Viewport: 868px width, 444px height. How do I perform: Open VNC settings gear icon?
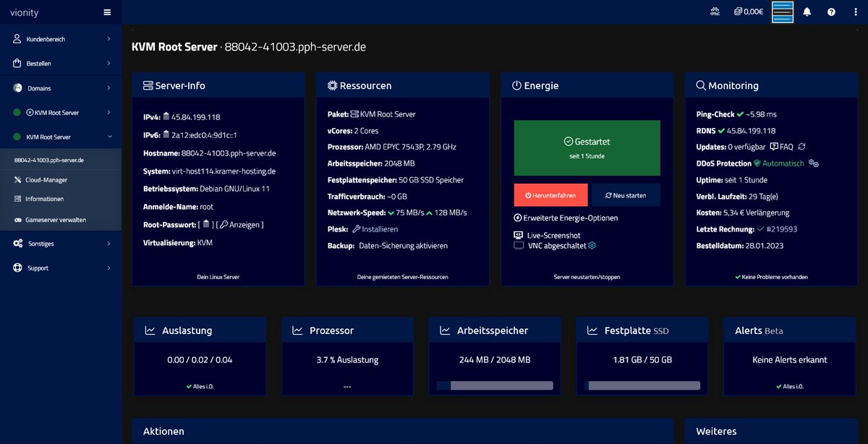point(592,246)
